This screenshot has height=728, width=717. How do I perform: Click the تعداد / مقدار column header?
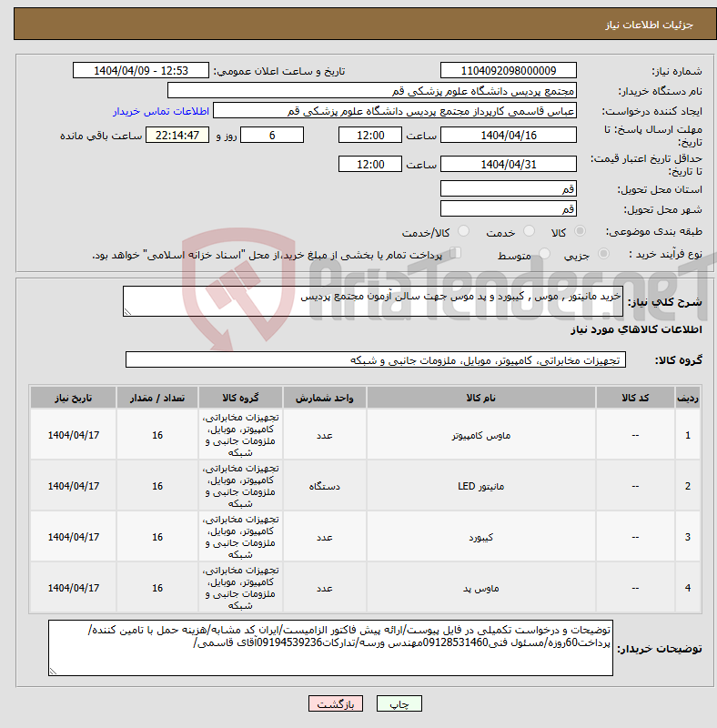coord(157,398)
